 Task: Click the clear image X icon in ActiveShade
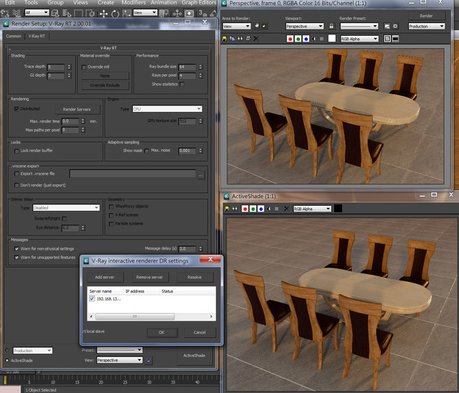(x=286, y=209)
